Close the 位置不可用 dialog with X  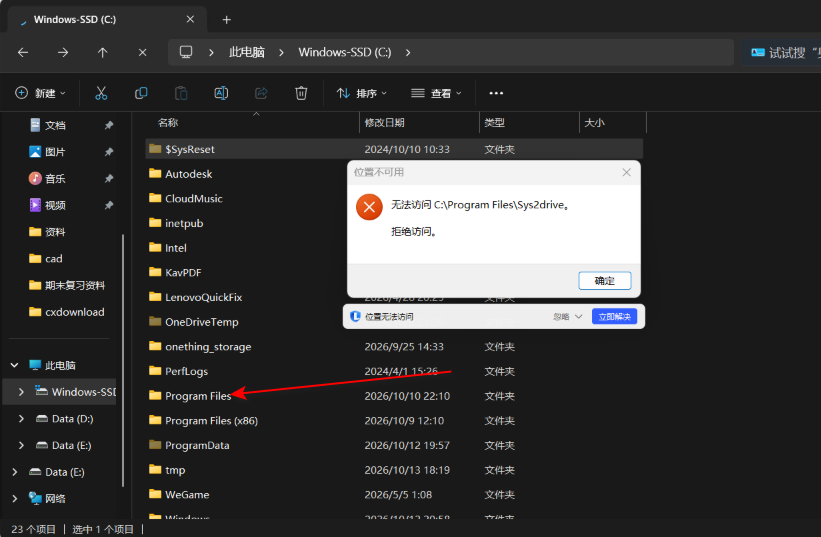(x=626, y=172)
